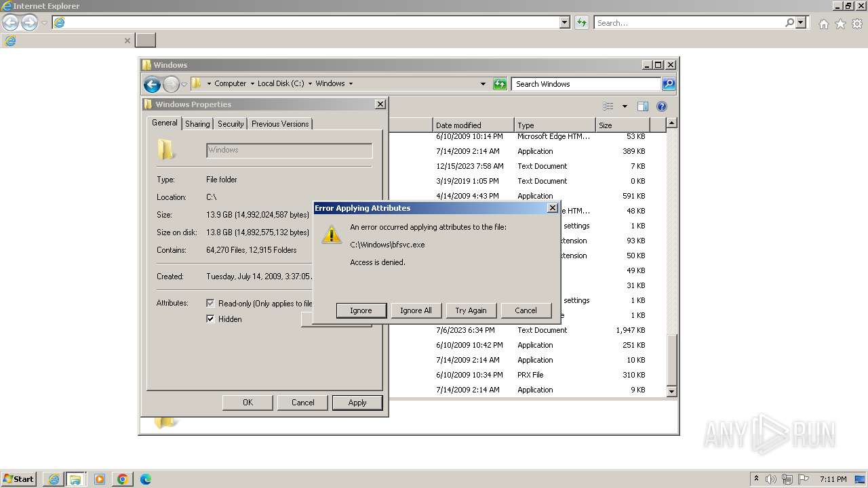The width and height of the screenshot is (868, 488).
Task: Uncheck the Hidden attribute checkbox
Action: [x=210, y=319]
